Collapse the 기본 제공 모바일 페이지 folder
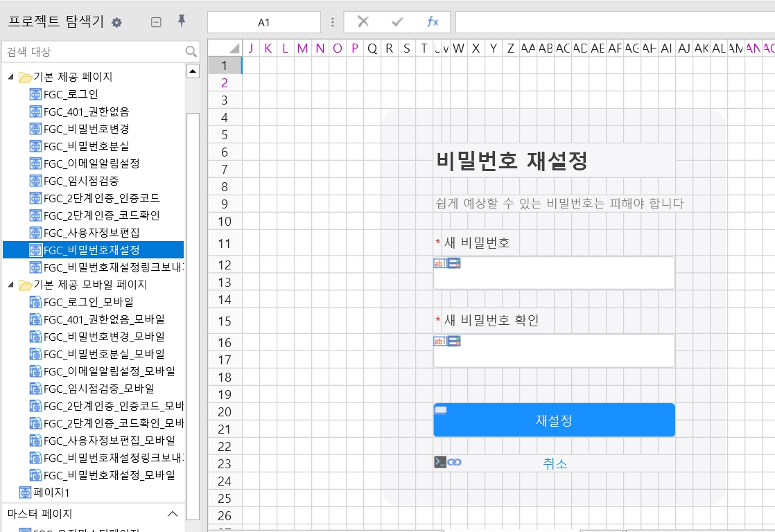 click(x=10, y=285)
